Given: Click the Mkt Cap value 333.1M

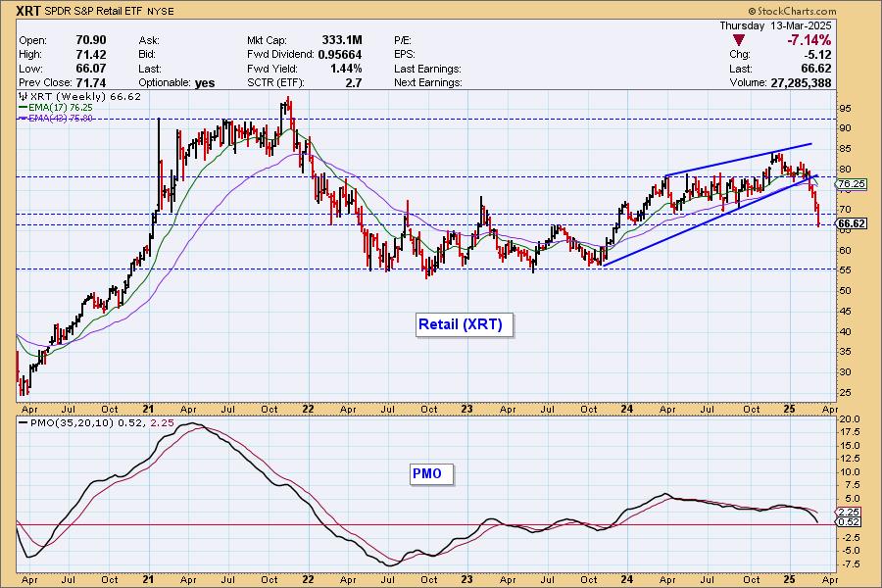Looking at the screenshot, I should tap(342, 40).
